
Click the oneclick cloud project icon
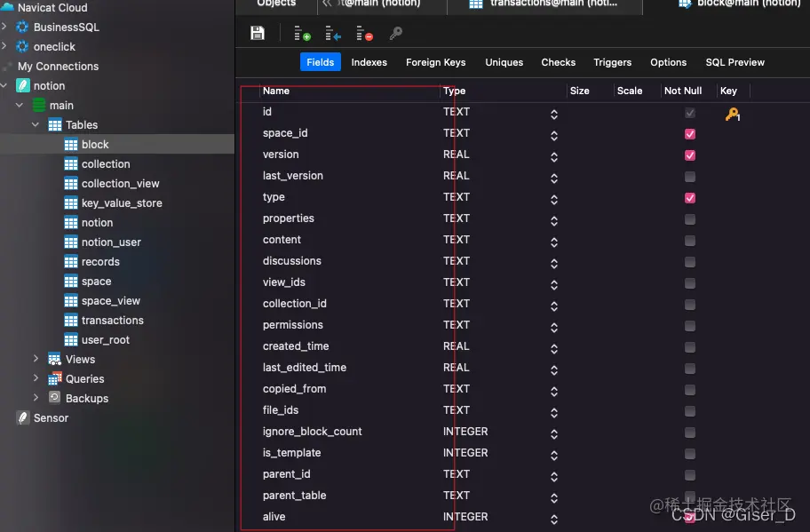click(22, 46)
